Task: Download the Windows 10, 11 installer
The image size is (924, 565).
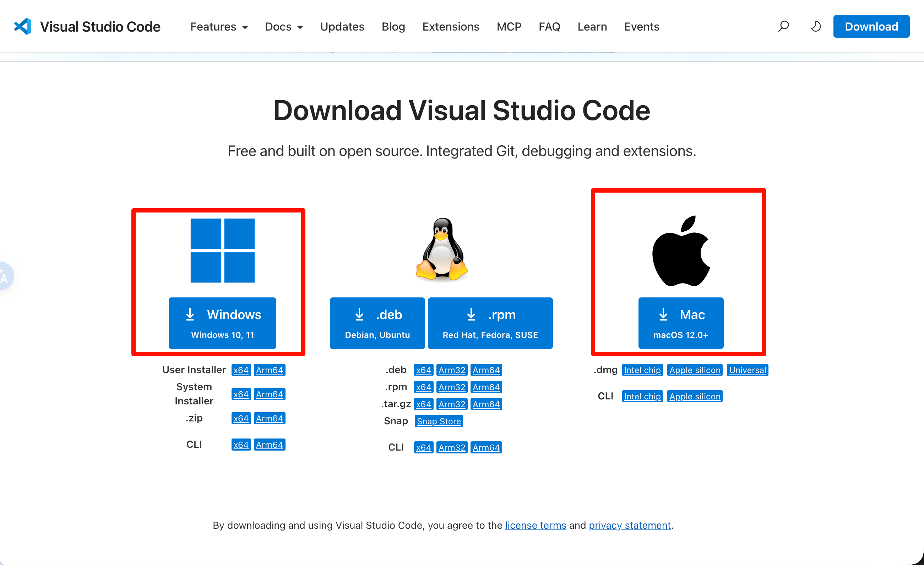Action: 222,323
